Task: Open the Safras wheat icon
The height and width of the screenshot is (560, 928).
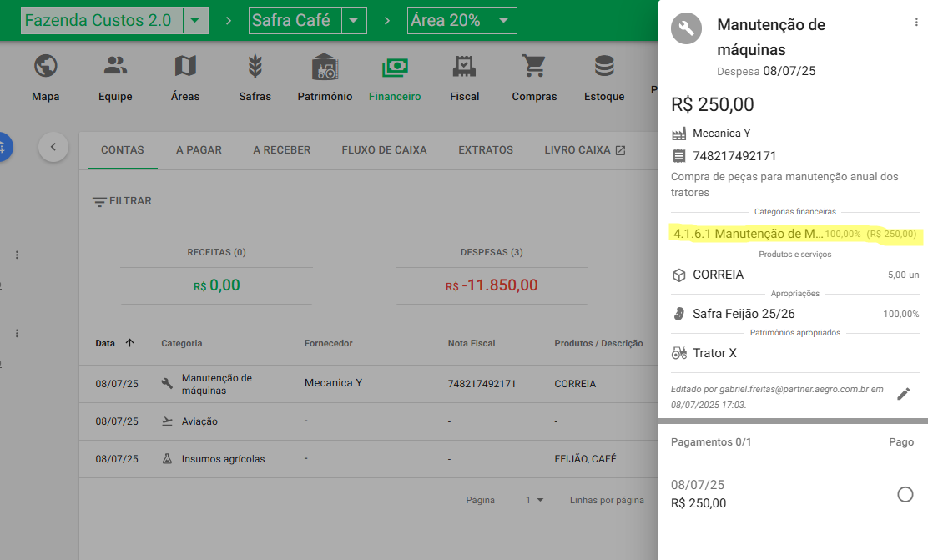Action: point(255,66)
